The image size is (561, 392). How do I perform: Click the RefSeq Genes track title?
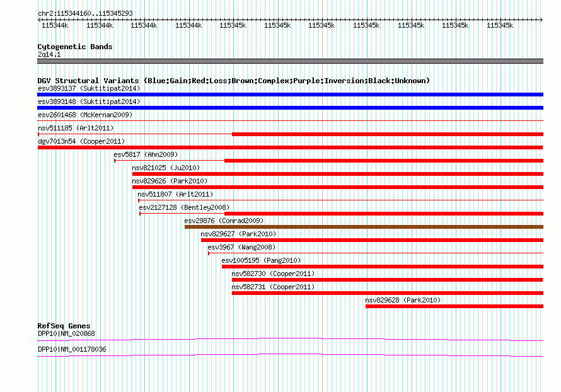coord(64,326)
